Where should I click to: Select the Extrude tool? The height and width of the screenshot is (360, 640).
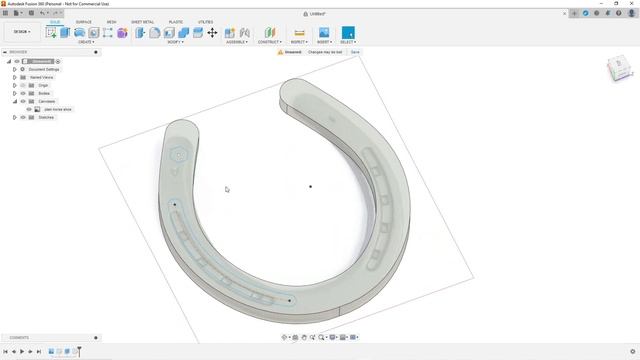[65, 33]
